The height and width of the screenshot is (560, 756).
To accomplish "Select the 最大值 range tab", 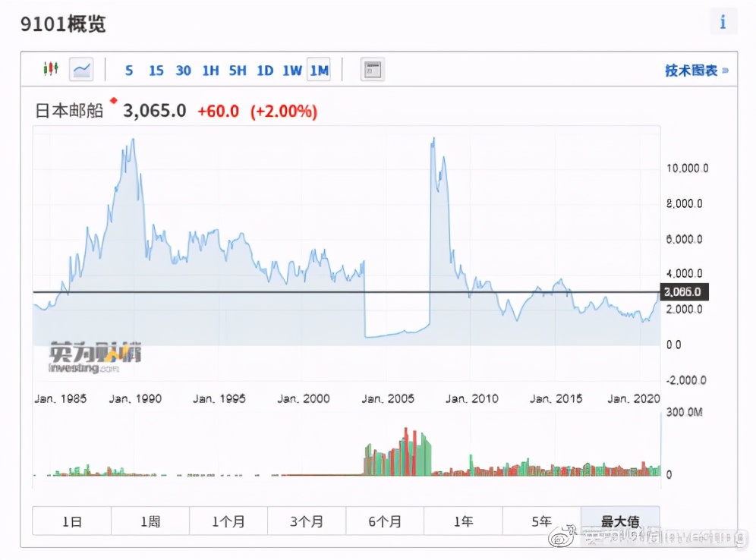I will tap(620, 521).
